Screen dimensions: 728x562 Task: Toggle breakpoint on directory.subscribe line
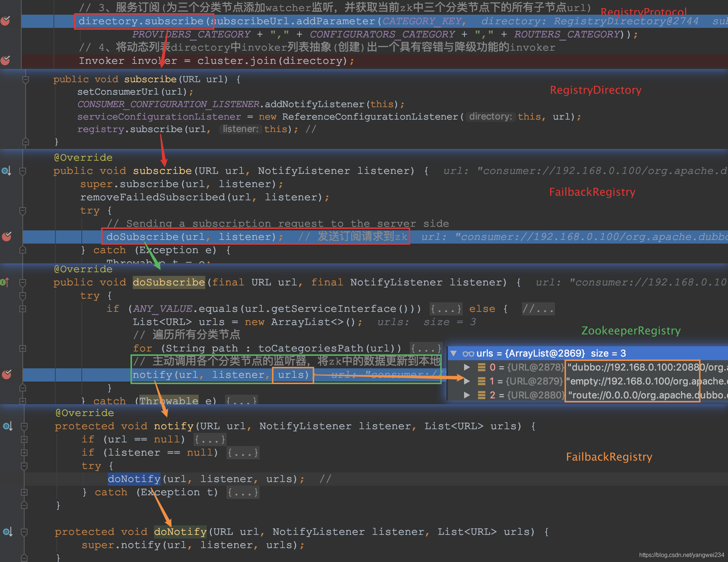5,21
